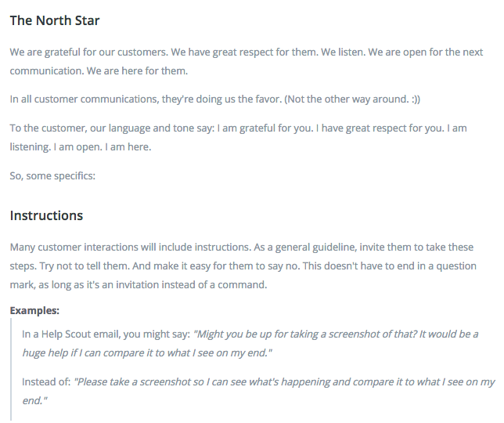
Task: Click the text "Instead of:"
Action: pyautogui.click(x=46, y=382)
